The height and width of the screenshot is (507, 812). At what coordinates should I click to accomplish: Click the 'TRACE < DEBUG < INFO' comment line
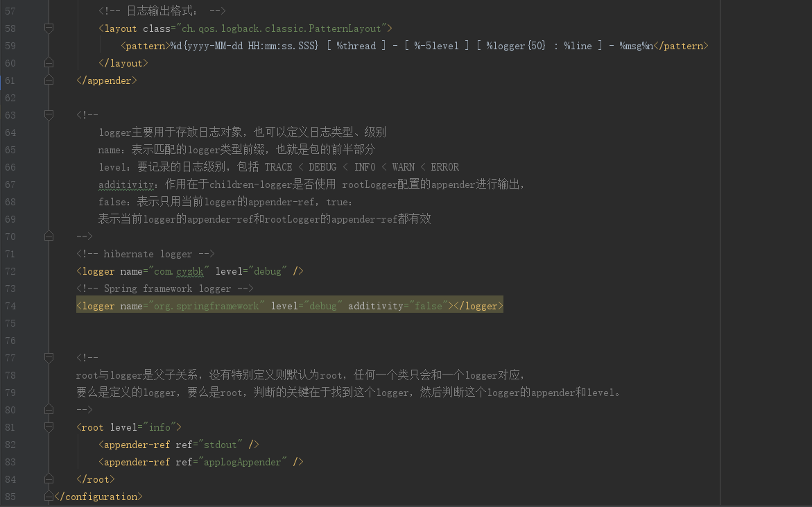pyautogui.click(x=279, y=167)
